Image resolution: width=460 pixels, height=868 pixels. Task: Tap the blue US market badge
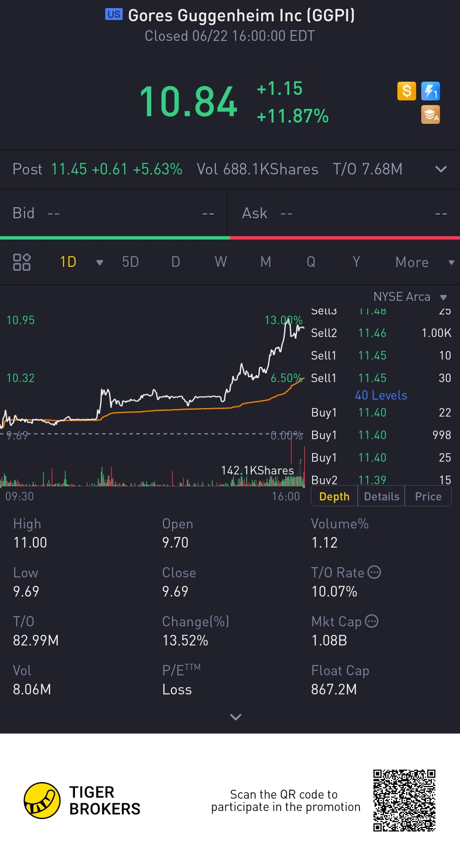coord(114,14)
